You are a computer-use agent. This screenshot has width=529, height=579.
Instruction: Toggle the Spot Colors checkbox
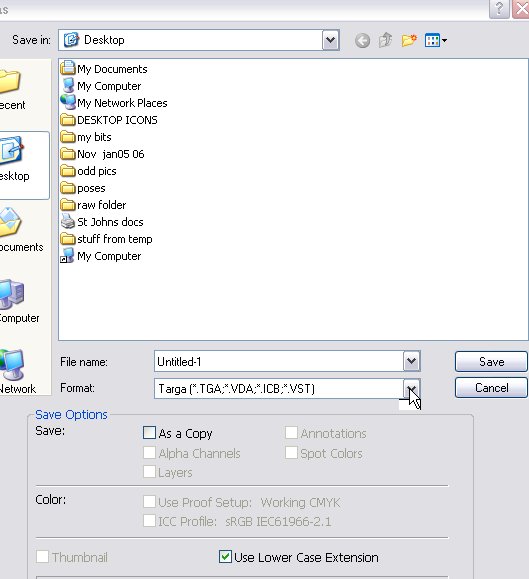(291, 453)
